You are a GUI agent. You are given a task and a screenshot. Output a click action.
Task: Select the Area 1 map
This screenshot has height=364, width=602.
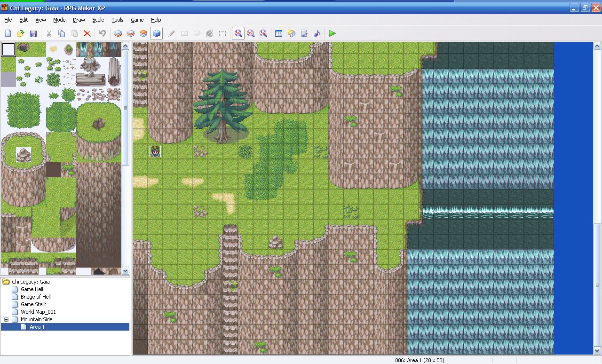coord(37,327)
